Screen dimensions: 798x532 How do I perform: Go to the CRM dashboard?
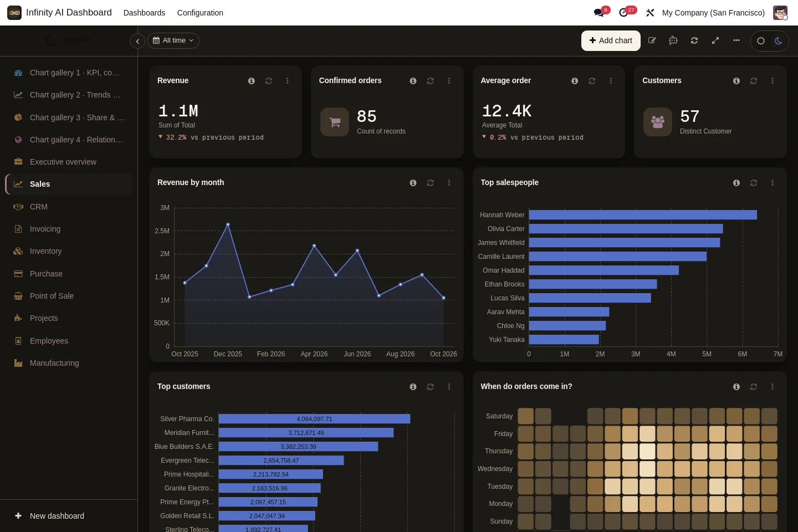[69, 207]
